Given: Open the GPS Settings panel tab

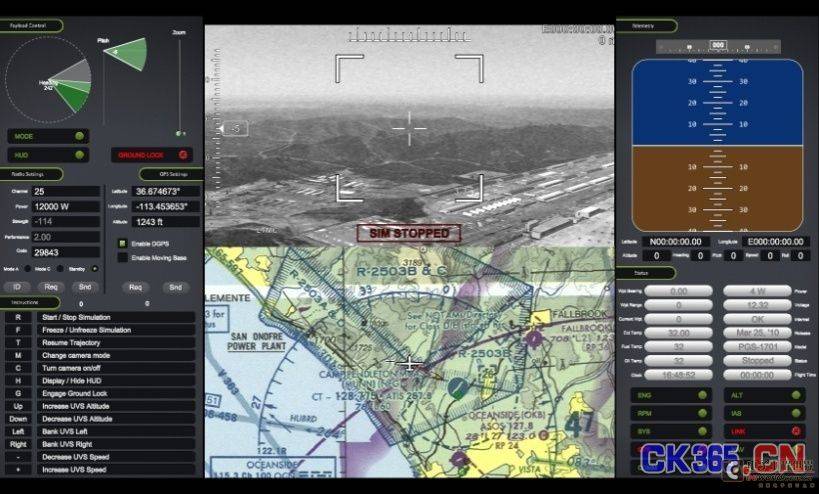Looking at the screenshot, I should 171,174.
